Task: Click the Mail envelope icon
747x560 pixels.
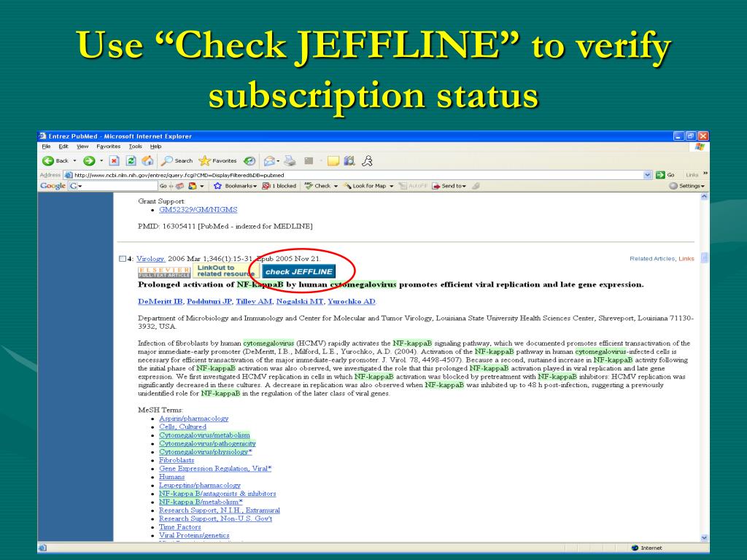Action: pyautogui.click(x=270, y=161)
